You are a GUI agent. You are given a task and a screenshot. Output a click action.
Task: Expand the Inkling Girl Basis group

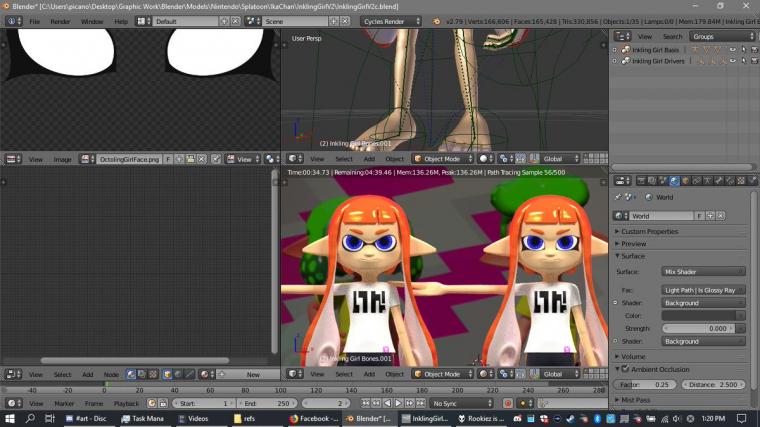point(615,50)
